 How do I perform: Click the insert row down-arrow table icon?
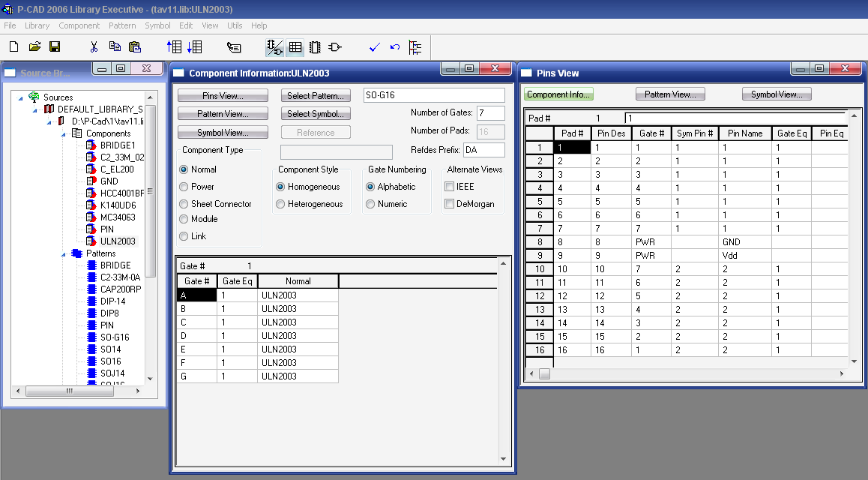pyautogui.click(x=194, y=47)
